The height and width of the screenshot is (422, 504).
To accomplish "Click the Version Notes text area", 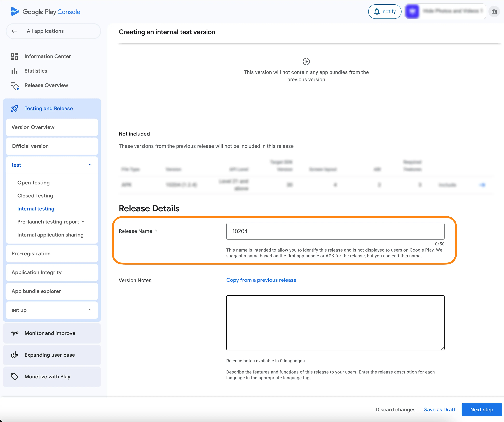I will pos(335,323).
